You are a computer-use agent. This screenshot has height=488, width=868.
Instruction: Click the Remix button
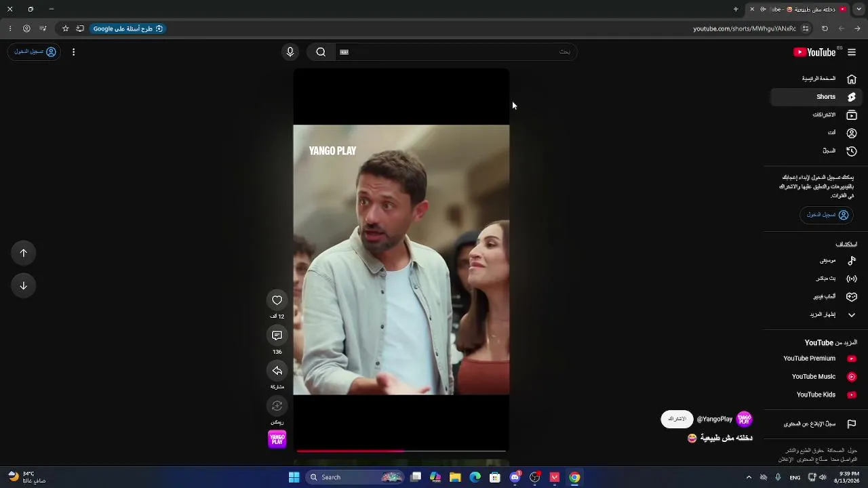click(277, 406)
